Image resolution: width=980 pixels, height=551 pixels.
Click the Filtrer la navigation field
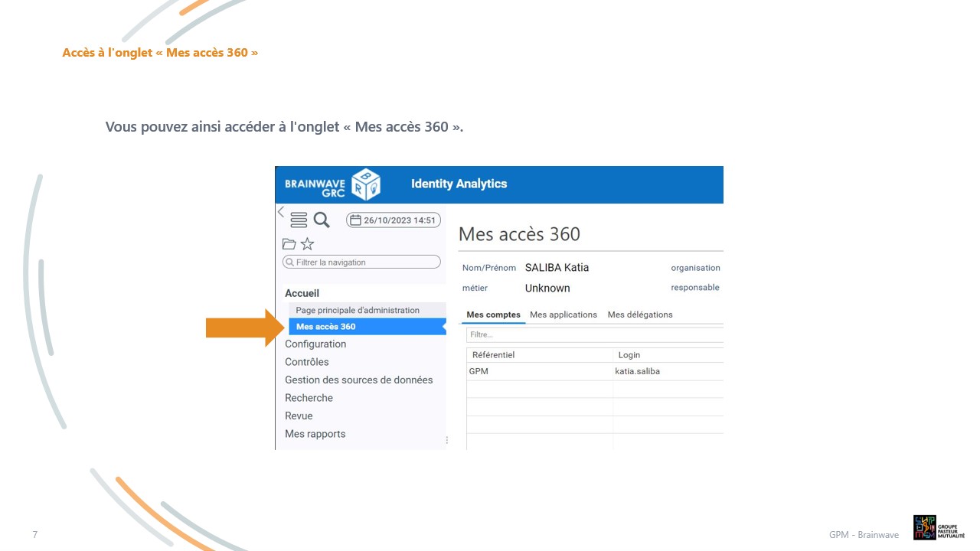(x=362, y=262)
